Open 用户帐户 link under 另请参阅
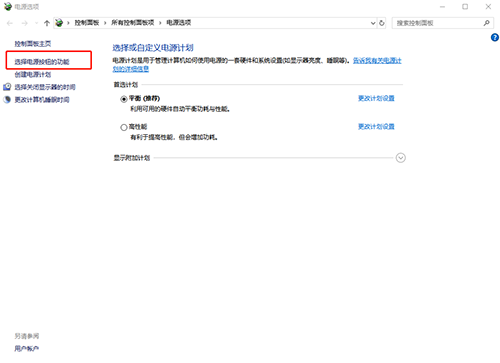 click(x=27, y=348)
